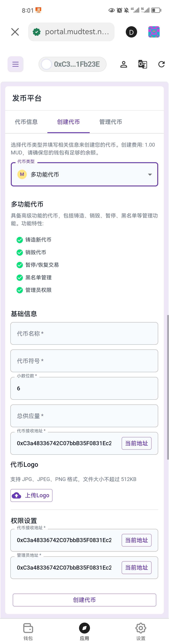
Task: Open the Google Translate icon
Action: [x=142, y=64]
